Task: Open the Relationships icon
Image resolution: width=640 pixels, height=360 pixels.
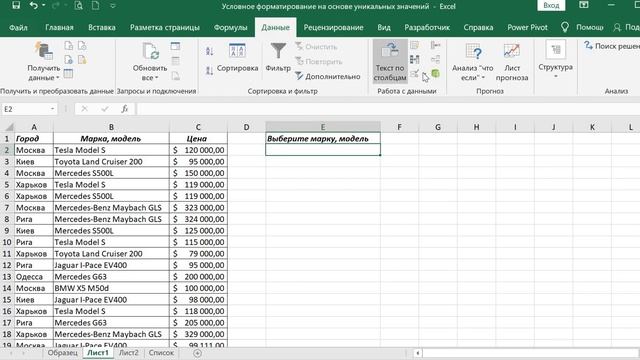Action: 436,60
